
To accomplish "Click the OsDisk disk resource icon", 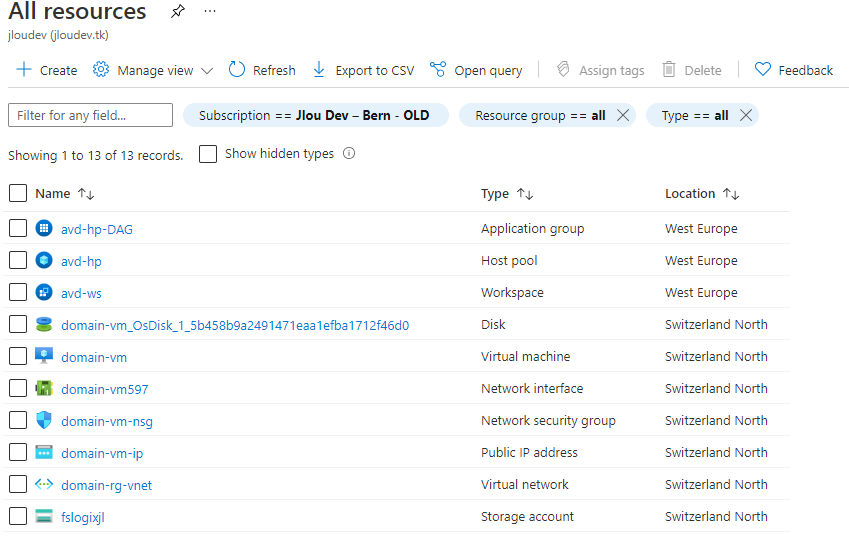I will 44,324.
